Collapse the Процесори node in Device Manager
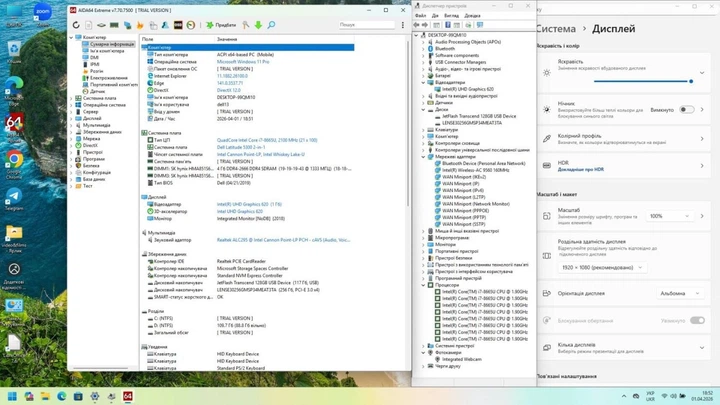This screenshot has height=405, width=720. pos(423,285)
